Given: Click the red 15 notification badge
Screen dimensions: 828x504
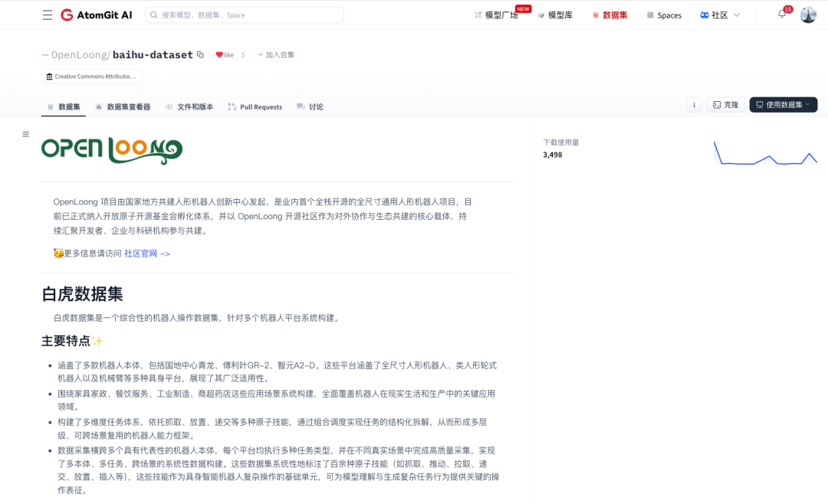Looking at the screenshot, I should (788, 9).
